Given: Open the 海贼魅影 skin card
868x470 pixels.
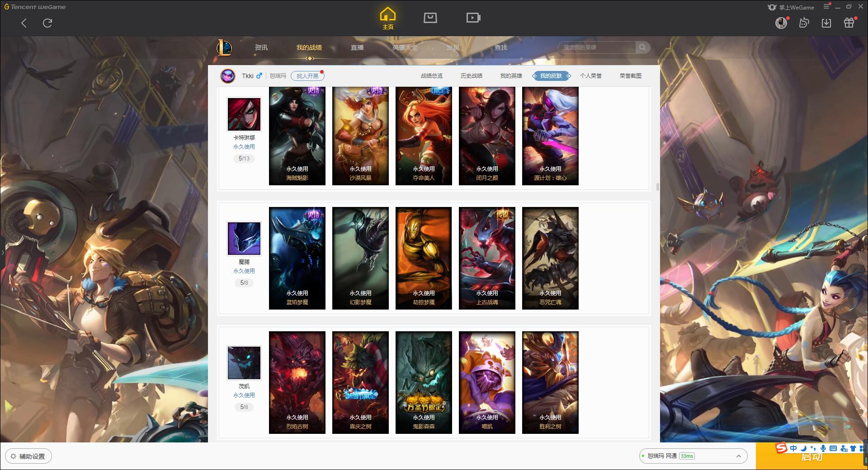Looking at the screenshot, I should [297, 136].
